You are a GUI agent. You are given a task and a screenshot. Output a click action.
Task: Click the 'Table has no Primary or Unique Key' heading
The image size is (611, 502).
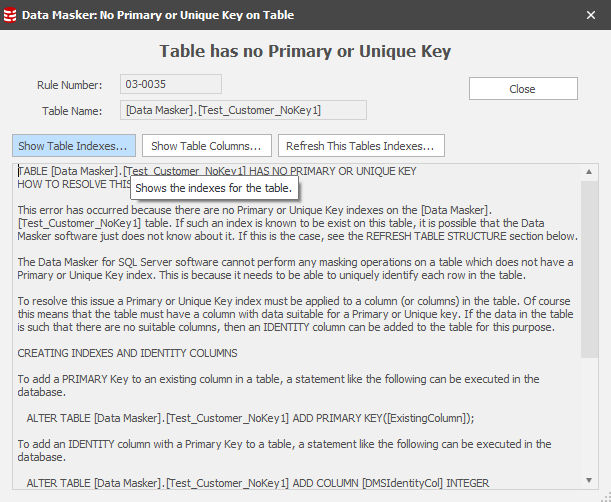[305, 51]
